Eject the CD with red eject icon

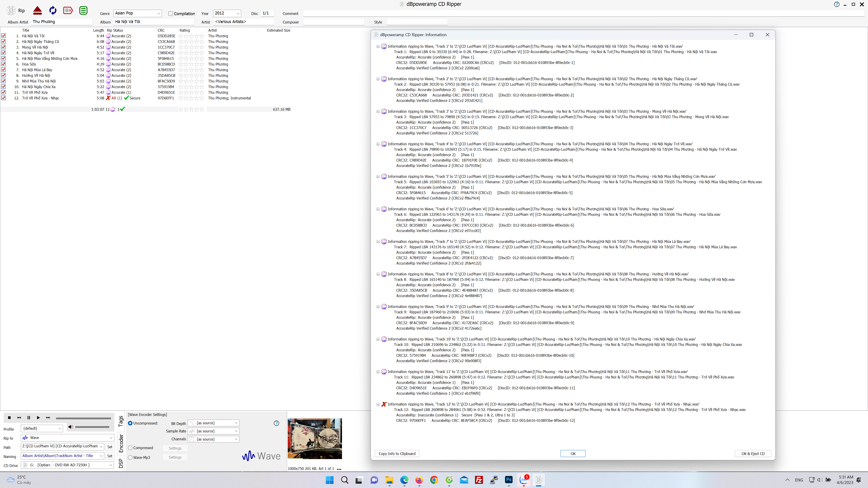tap(37, 10)
